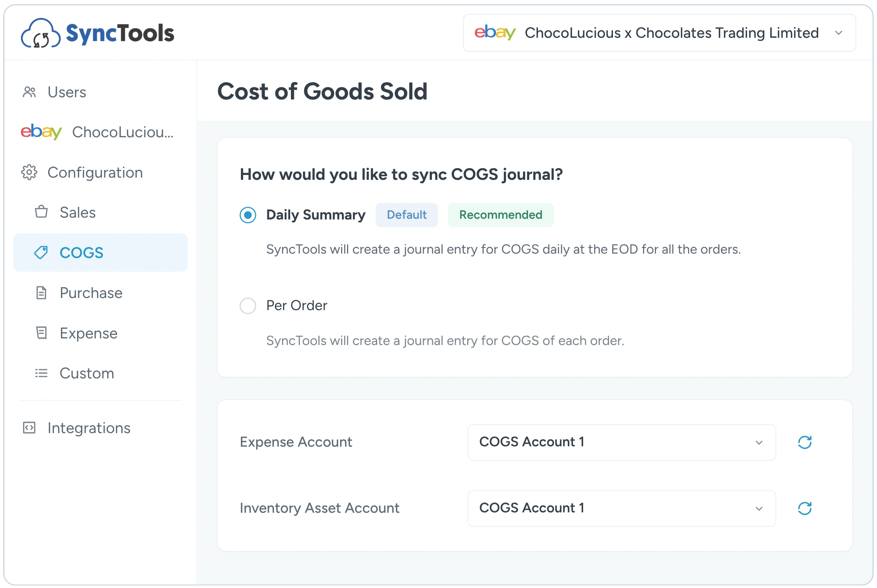Click the SyncTools cloud logo
Viewport: 877px width, 588px height.
(40, 33)
